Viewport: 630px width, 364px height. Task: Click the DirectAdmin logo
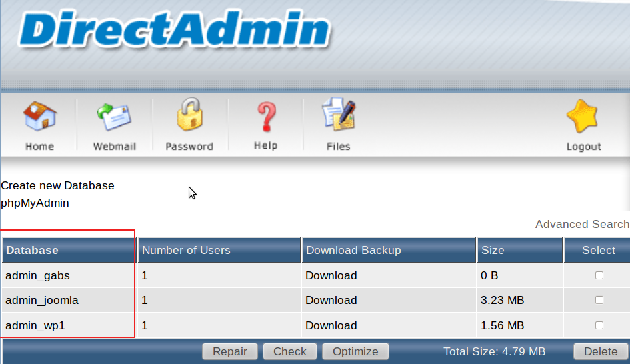pyautogui.click(x=175, y=29)
